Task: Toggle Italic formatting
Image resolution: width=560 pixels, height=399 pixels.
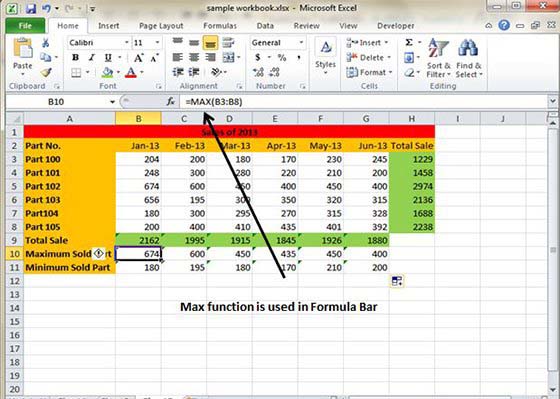Action: tap(91, 58)
